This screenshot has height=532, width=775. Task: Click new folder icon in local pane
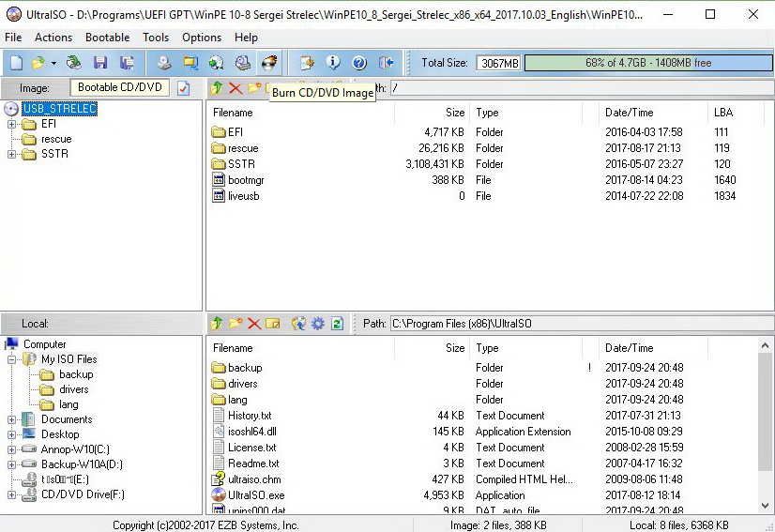coord(236,324)
